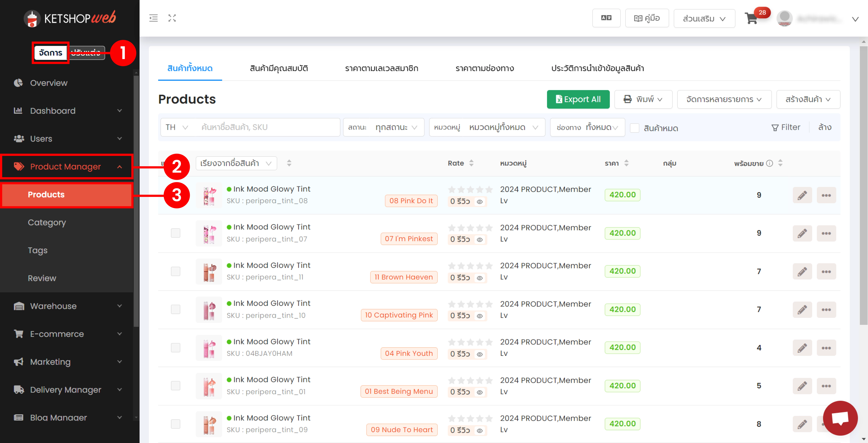Tick the สินค้าหมด checkbox
Screen dimensions: 868x443
coord(634,128)
